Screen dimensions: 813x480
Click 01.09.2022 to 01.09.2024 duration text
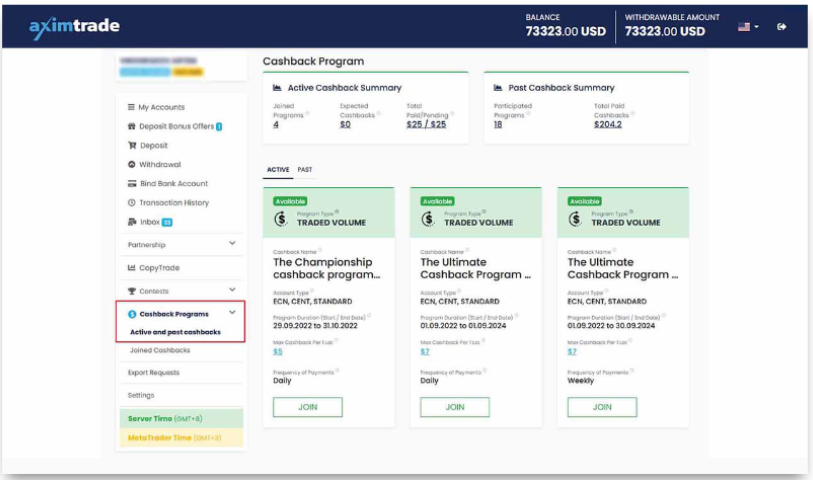(x=463, y=326)
